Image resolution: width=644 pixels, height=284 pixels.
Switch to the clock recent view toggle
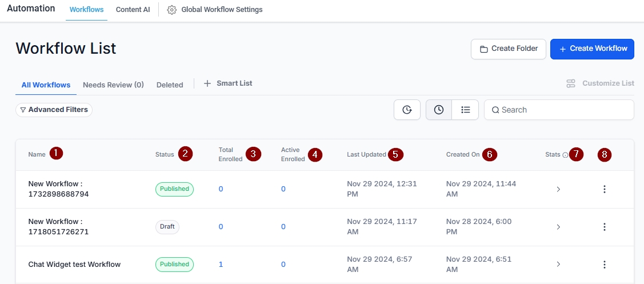click(438, 110)
